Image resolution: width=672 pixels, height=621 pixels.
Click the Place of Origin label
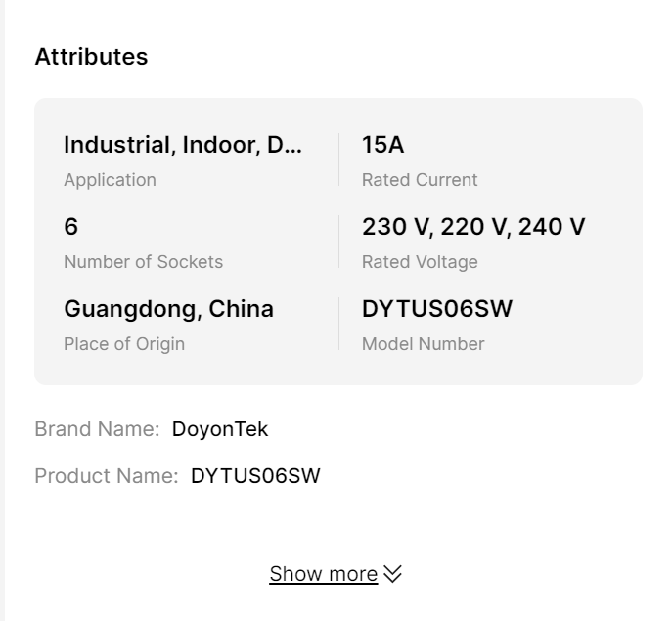click(x=124, y=344)
